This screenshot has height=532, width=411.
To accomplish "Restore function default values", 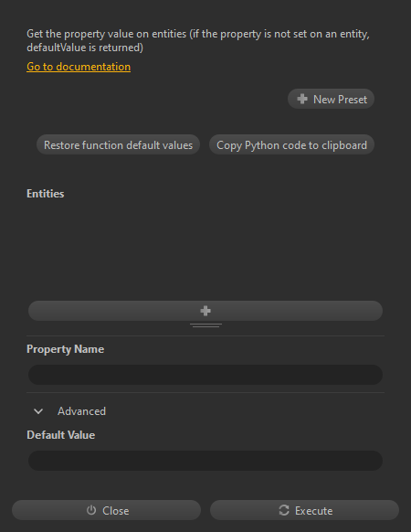I will [x=118, y=144].
